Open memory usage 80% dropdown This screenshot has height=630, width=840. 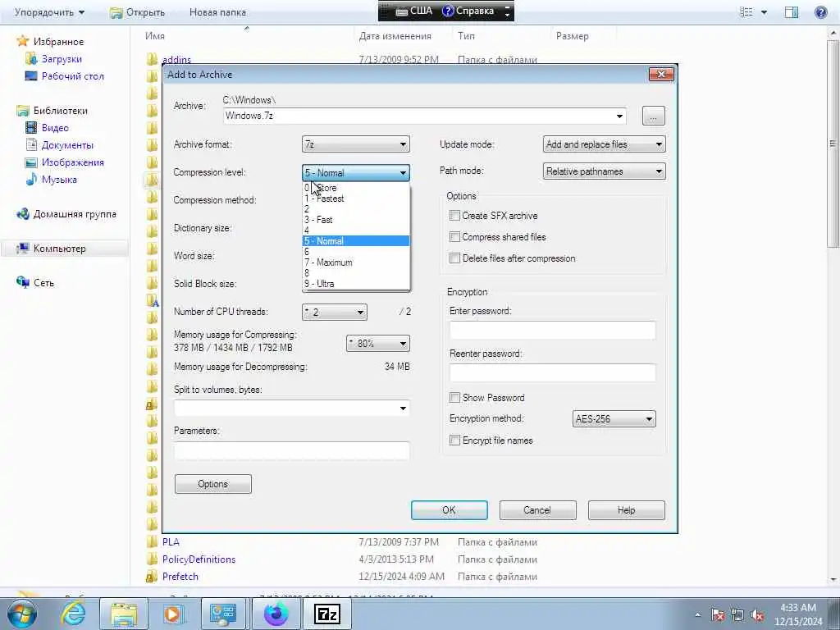tap(377, 344)
